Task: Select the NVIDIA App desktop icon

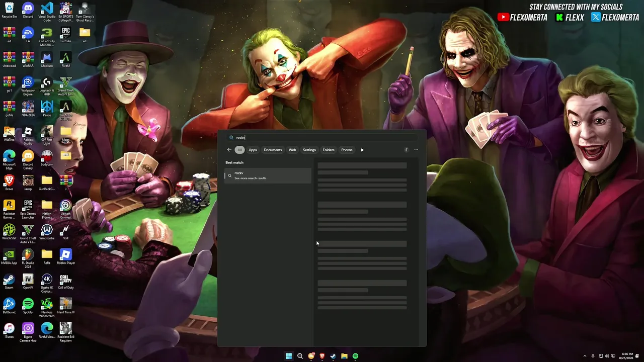Action: pos(9,256)
